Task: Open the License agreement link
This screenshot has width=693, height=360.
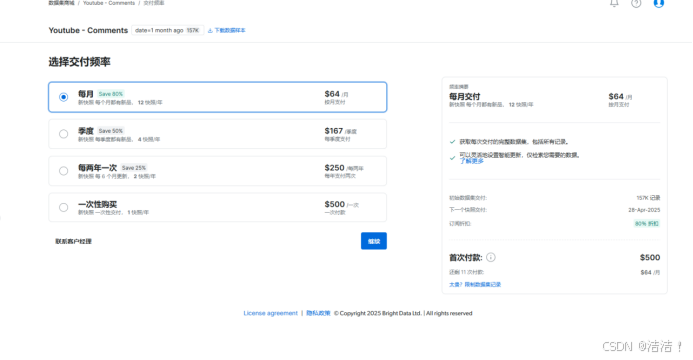Action: [270, 313]
